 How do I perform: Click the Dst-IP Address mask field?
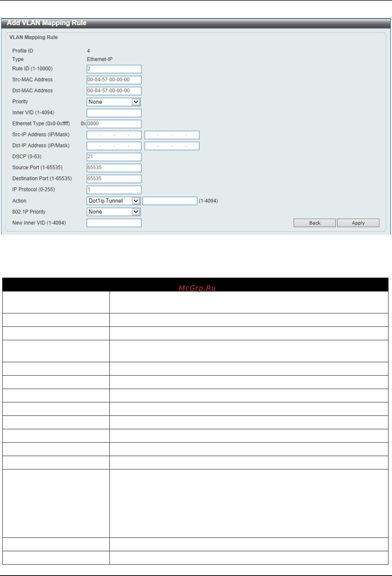172,146
